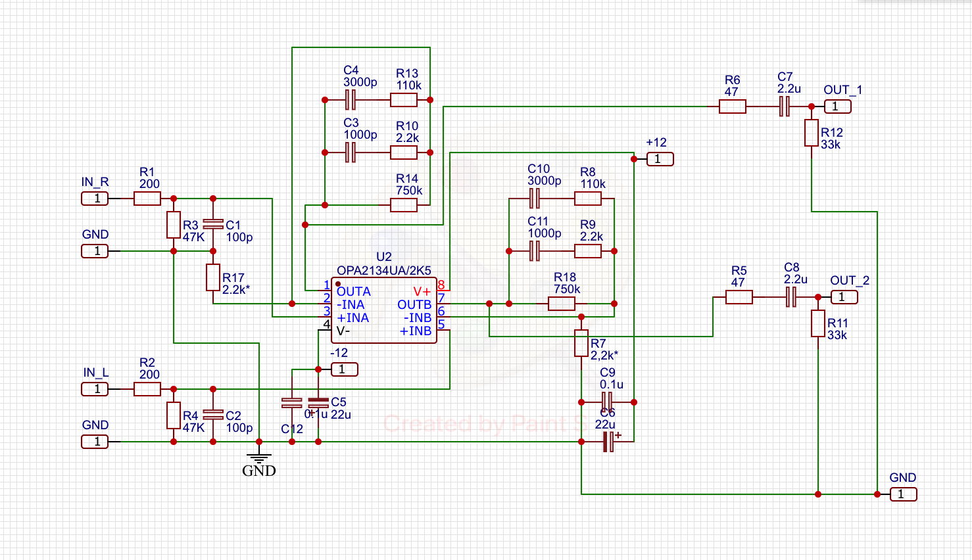Viewport: 972px width, 560px height.
Task: Select the OUT_1 output connector
Action: click(838, 106)
